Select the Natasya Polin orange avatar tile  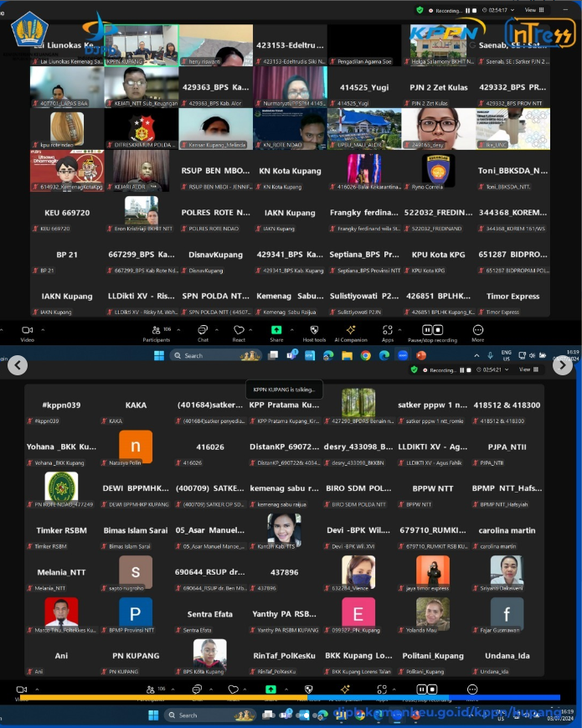pyautogui.click(x=136, y=447)
